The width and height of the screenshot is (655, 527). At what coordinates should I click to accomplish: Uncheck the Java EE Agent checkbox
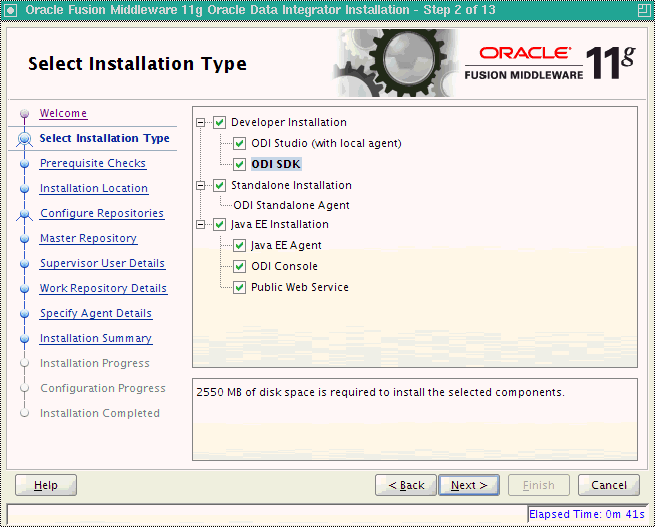tap(239, 245)
